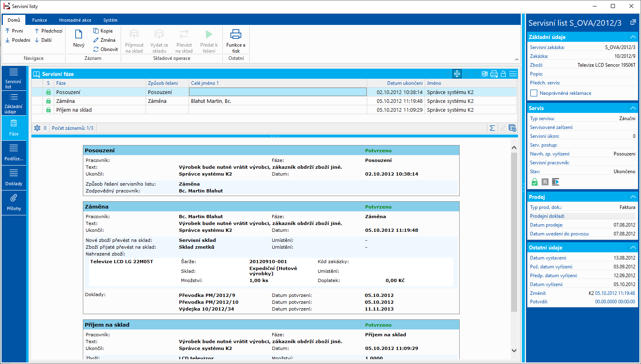Go to Předchozí record

[48, 31]
